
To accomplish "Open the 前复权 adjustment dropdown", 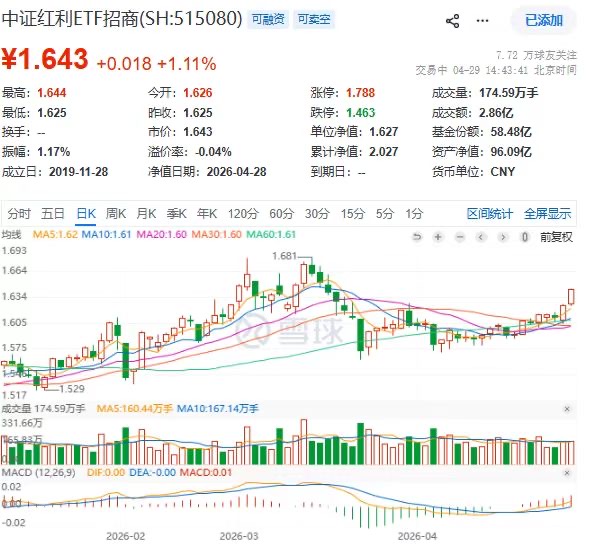I will click(x=556, y=237).
